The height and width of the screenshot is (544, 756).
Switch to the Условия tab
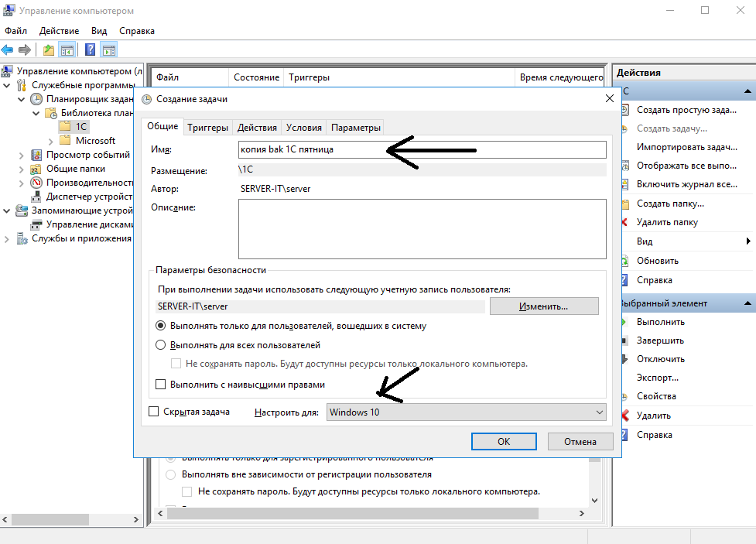pyautogui.click(x=304, y=128)
